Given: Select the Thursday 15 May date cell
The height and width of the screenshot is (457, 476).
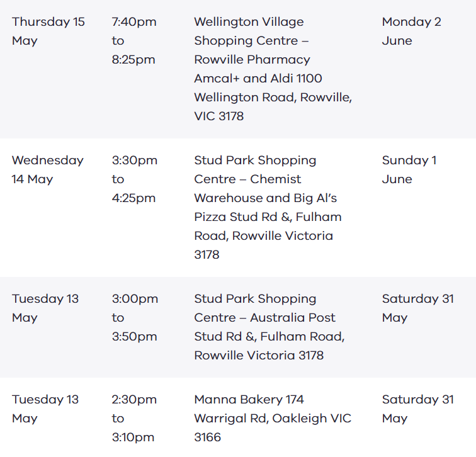Looking at the screenshot, I should 48,31.
